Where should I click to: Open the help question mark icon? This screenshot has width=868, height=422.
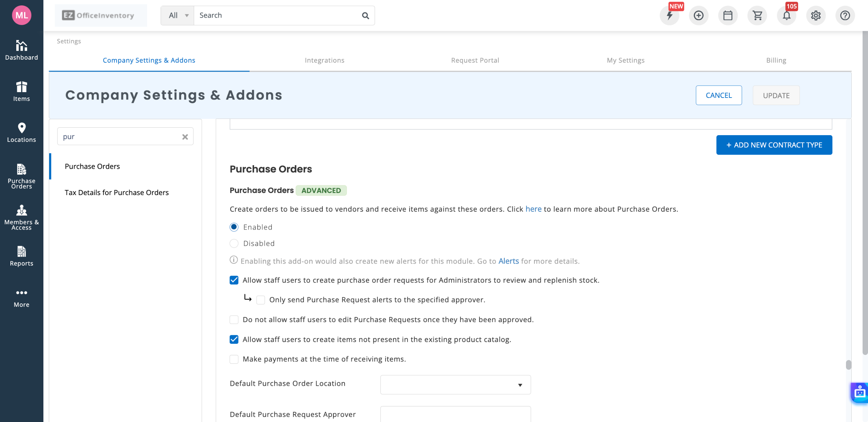[x=845, y=16]
